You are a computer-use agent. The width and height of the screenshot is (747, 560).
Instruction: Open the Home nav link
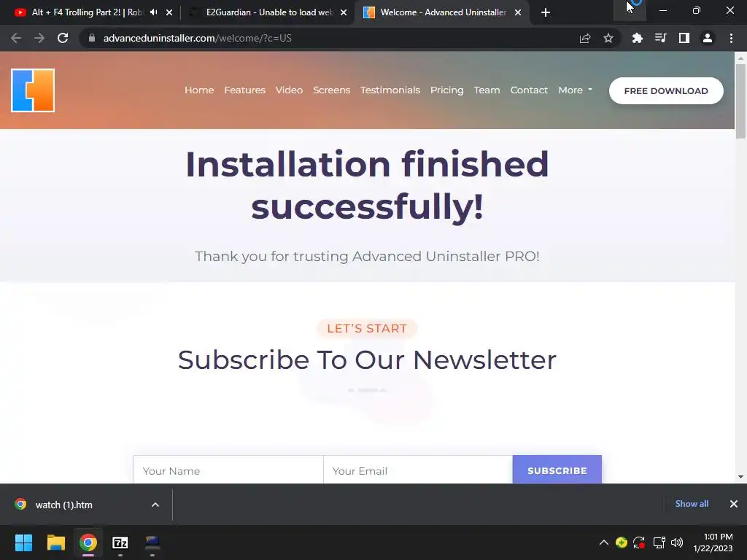(x=199, y=90)
